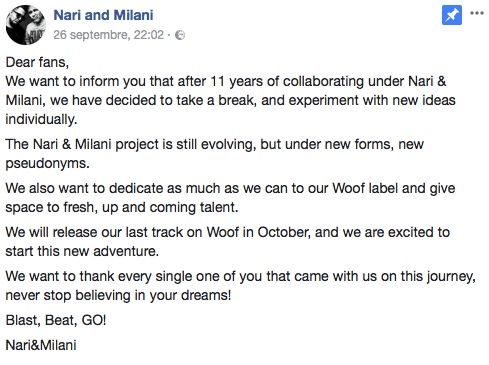Open the Nari and Milani profile picture

(26, 25)
